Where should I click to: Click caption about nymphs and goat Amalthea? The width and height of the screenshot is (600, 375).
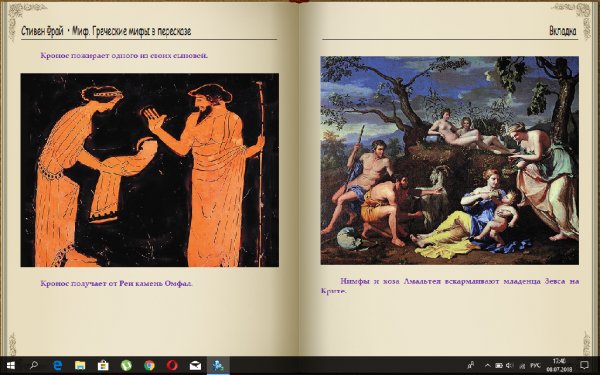450,286
